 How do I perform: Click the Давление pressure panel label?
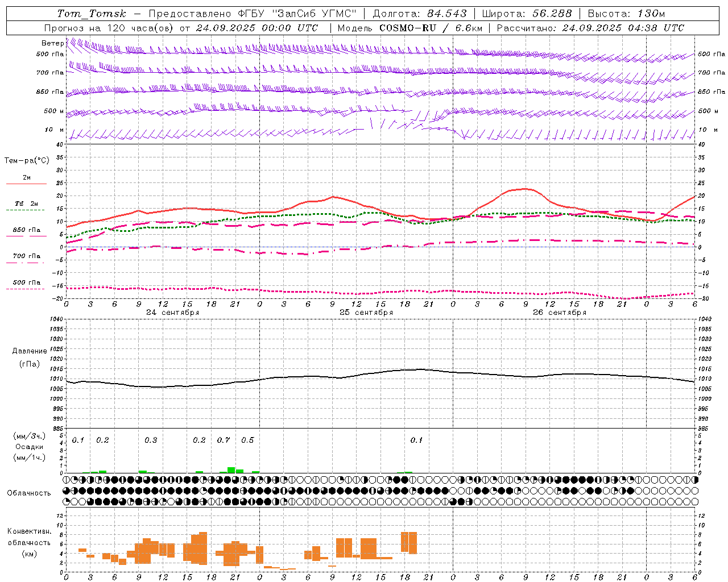[30, 351]
